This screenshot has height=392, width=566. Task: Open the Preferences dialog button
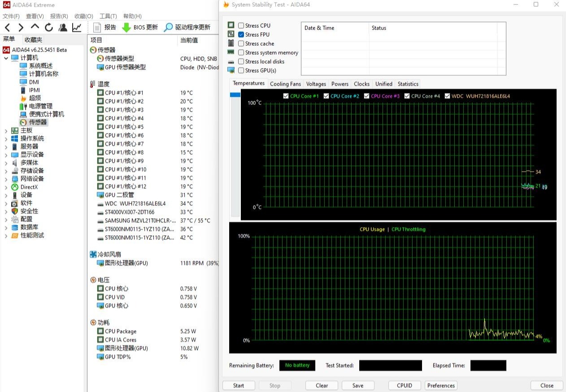coord(441,385)
